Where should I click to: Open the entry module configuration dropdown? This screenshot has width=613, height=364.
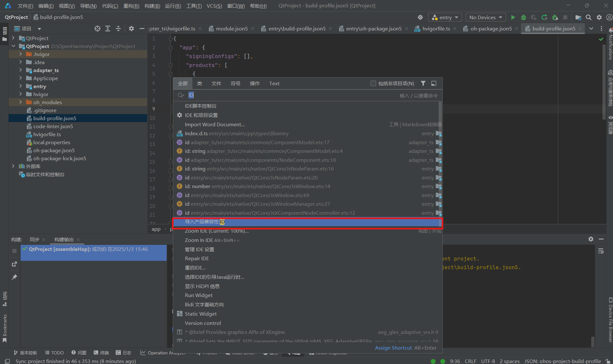coord(445,17)
